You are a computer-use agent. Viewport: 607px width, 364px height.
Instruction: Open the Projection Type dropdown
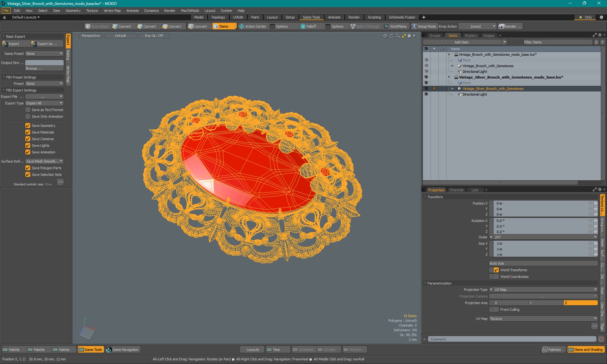(x=543, y=290)
